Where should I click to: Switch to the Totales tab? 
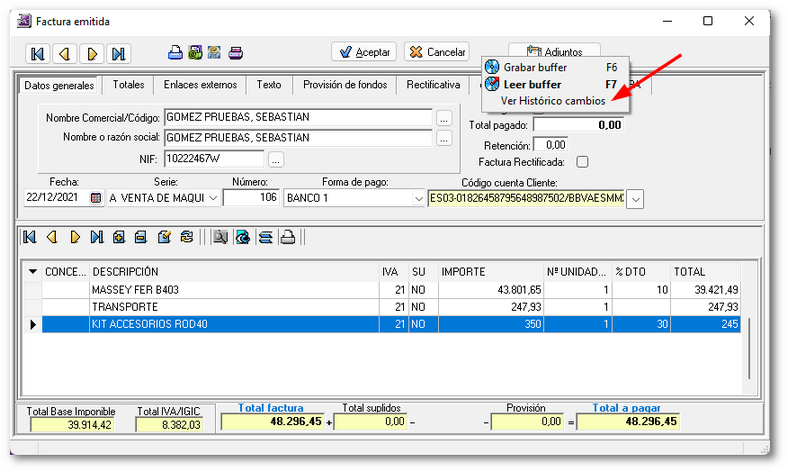tap(128, 85)
